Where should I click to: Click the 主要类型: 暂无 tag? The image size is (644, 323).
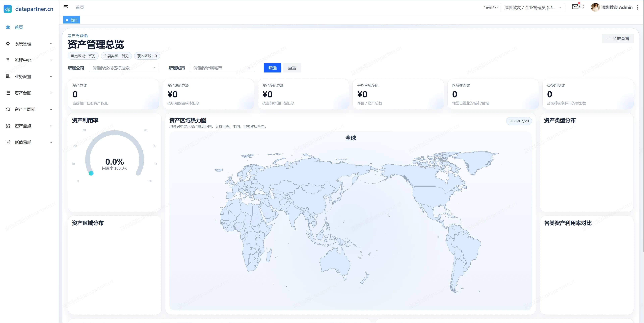coord(116,56)
